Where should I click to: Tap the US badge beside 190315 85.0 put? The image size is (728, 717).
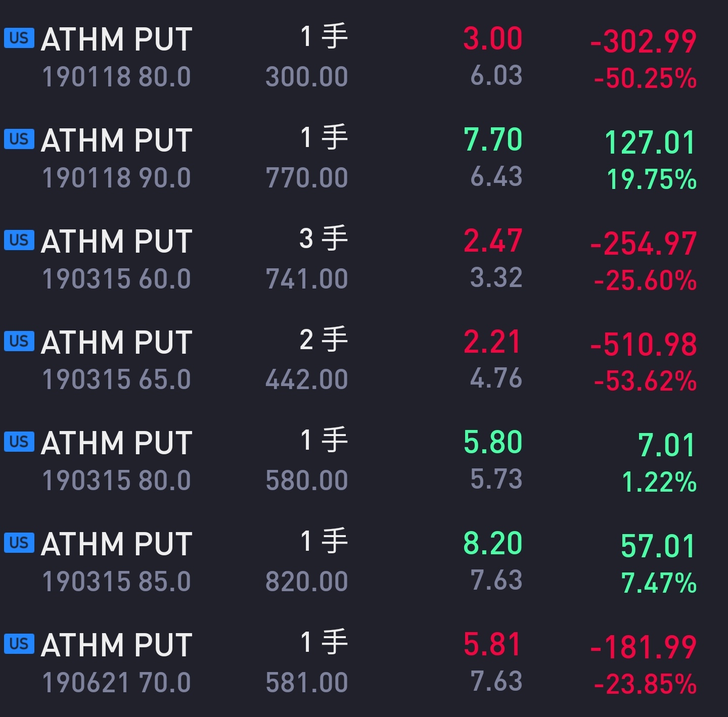19,543
